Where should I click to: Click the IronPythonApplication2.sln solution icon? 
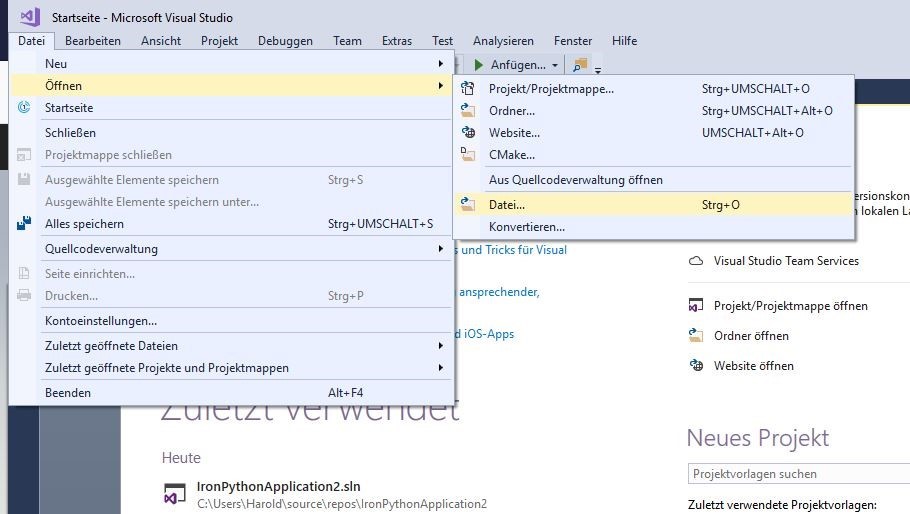click(174, 495)
